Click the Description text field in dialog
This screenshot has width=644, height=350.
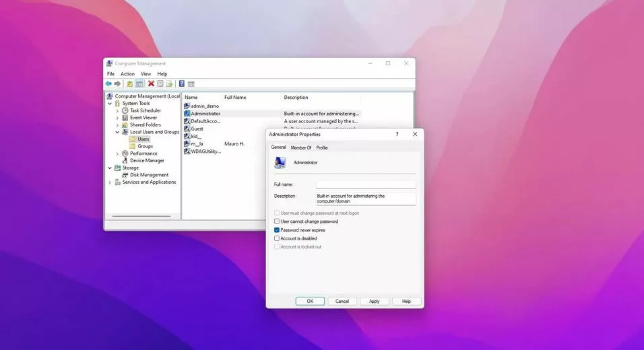[x=366, y=199]
